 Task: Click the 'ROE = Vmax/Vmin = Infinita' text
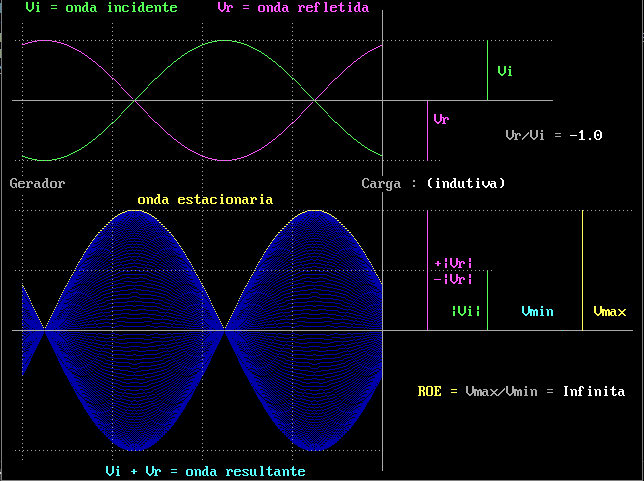521,391
